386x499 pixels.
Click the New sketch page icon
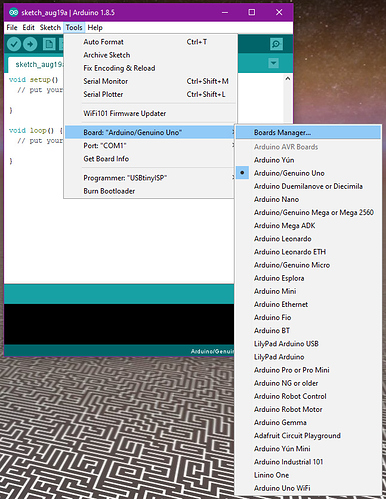(49, 44)
